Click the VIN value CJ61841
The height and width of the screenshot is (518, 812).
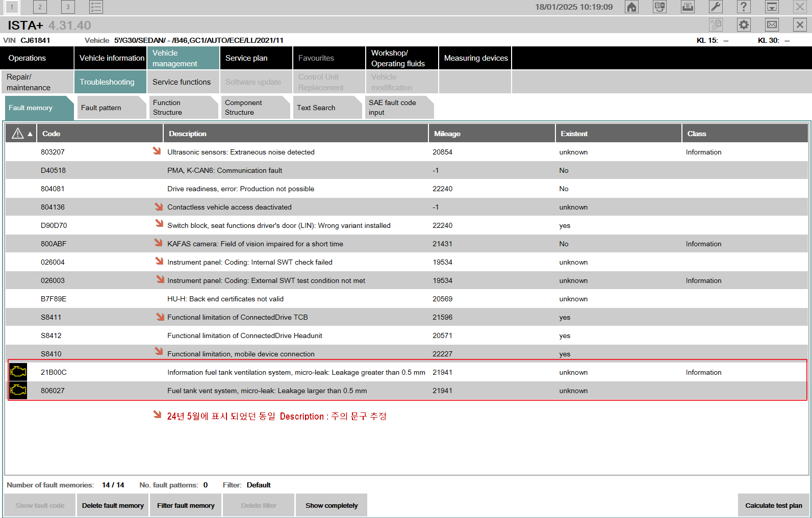(35, 40)
